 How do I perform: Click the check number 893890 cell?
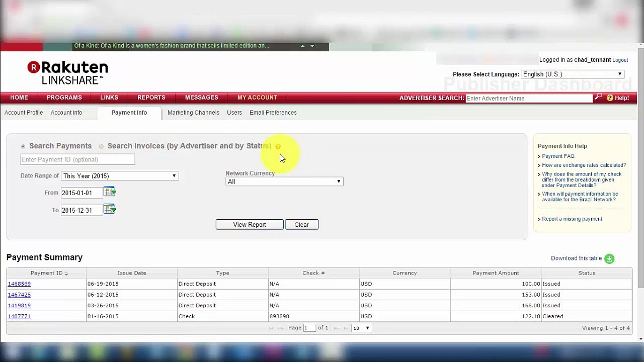pyautogui.click(x=313, y=316)
